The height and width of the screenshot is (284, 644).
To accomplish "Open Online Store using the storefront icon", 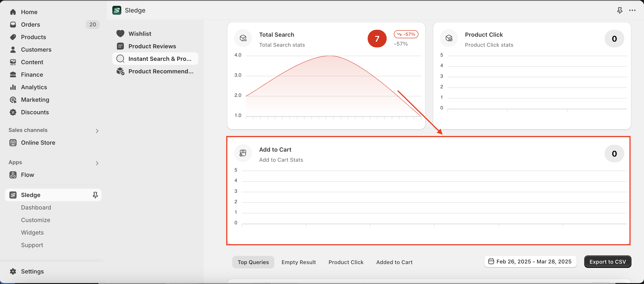I will click(13, 143).
